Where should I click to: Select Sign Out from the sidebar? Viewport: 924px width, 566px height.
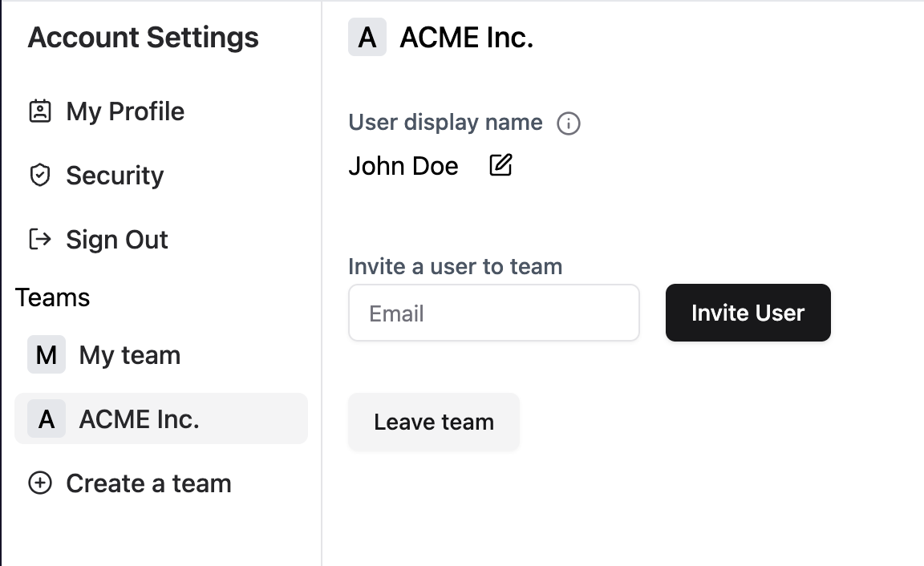117,239
